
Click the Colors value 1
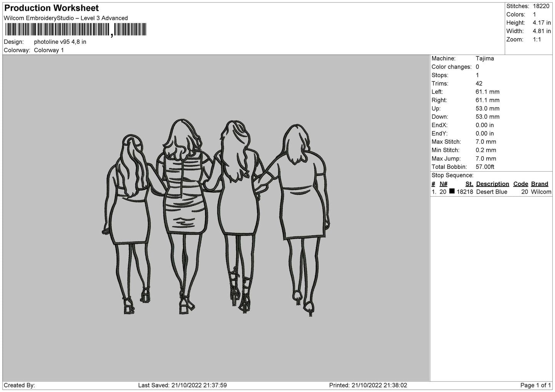(534, 15)
